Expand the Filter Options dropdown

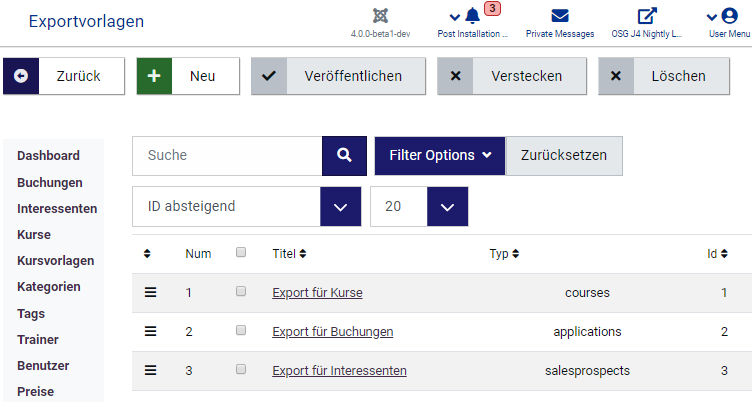(x=440, y=156)
